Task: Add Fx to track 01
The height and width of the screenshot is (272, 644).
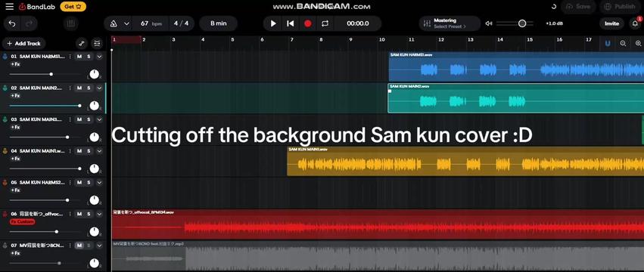Action: (x=15, y=64)
